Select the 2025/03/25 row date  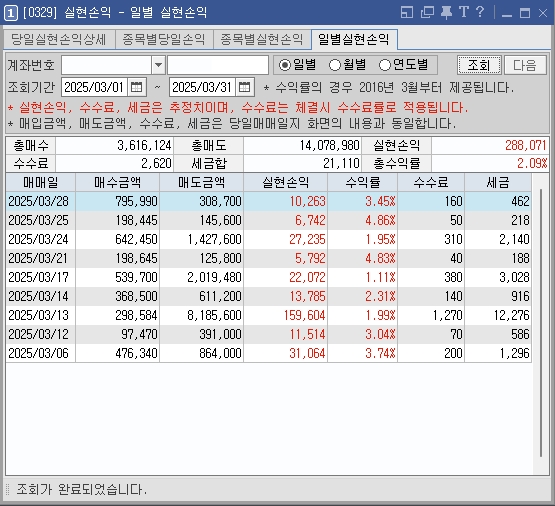click(39, 220)
